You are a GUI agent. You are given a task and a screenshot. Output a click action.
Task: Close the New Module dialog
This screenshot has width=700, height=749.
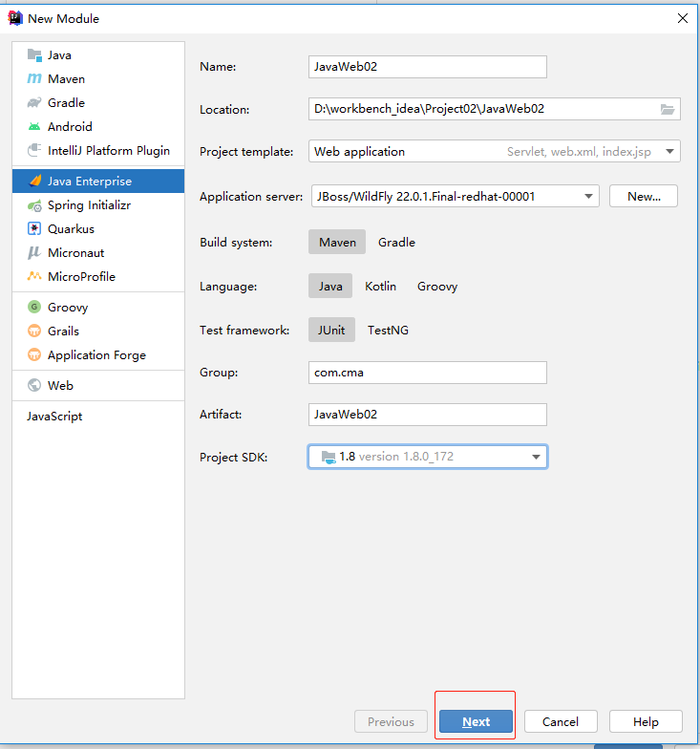point(683,18)
